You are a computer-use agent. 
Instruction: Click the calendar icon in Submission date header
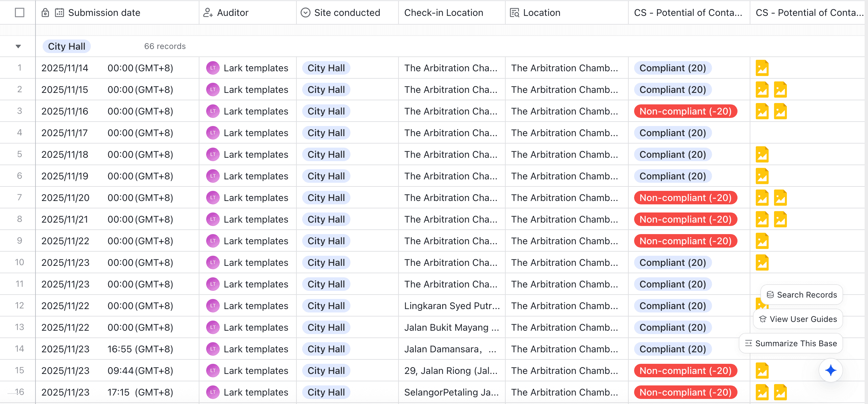[x=59, y=13]
